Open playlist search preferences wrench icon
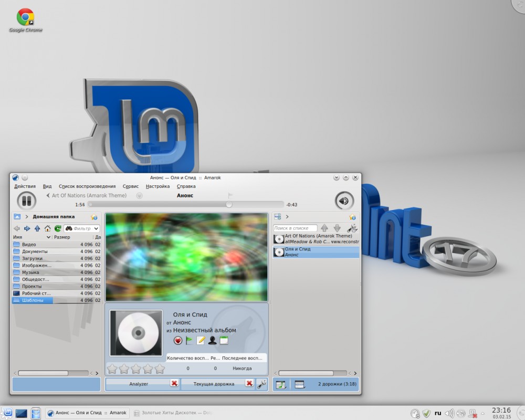Image resolution: width=525 pixels, height=420 pixels. pos(352,228)
